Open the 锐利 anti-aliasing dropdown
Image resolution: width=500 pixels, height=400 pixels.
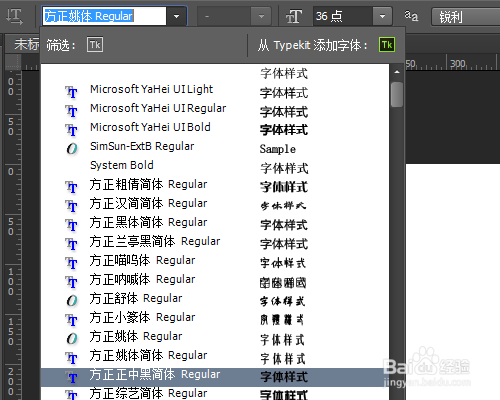click(466, 17)
